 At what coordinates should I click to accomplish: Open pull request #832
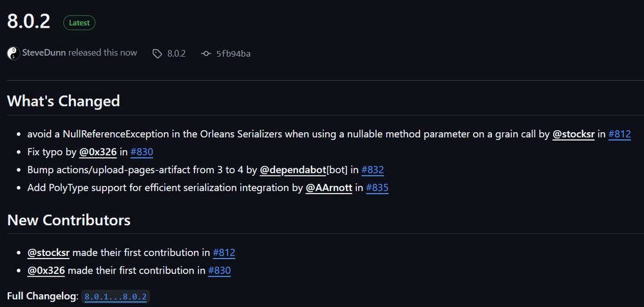373,170
